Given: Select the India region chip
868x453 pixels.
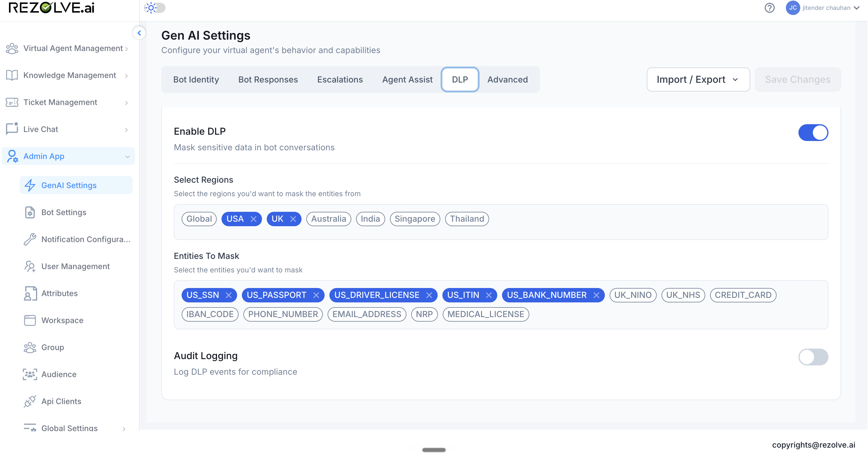Looking at the screenshot, I should [370, 219].
